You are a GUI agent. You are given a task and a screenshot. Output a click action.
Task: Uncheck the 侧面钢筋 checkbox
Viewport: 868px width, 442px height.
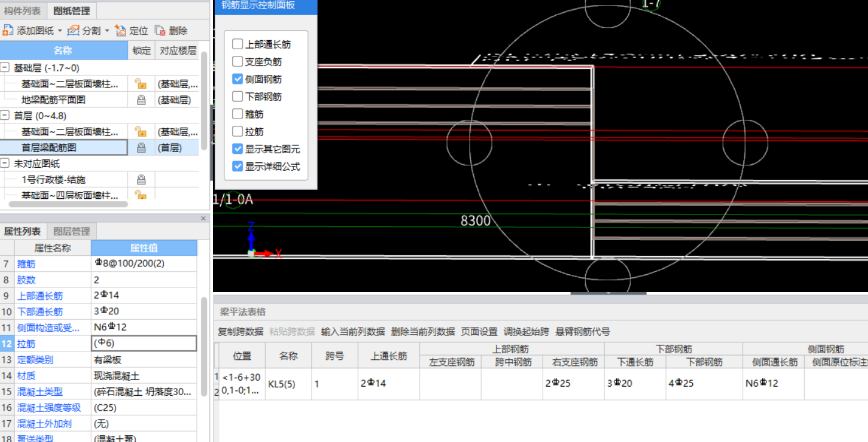point(237,79)
